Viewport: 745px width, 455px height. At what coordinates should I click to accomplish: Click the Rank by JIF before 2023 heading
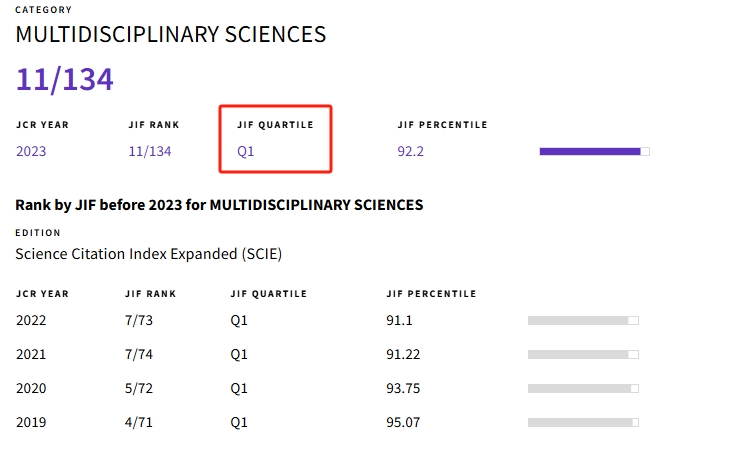coord(219,205)
